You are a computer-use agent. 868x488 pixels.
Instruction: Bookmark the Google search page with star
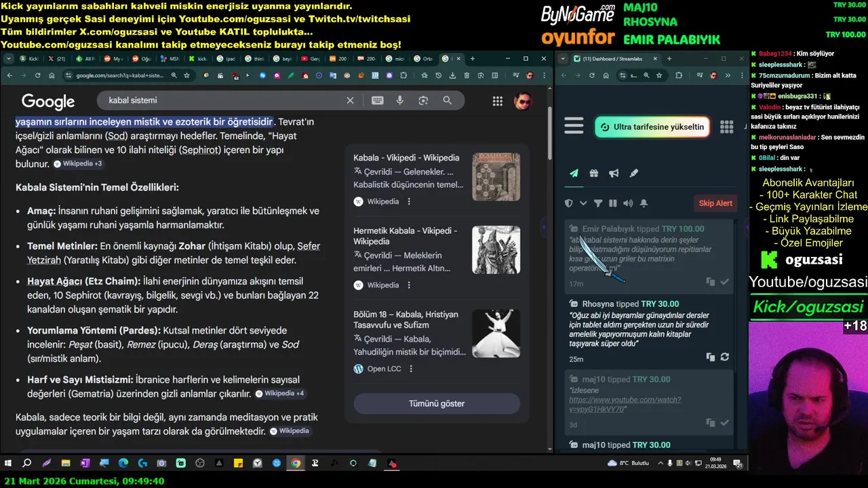point(186,75)
